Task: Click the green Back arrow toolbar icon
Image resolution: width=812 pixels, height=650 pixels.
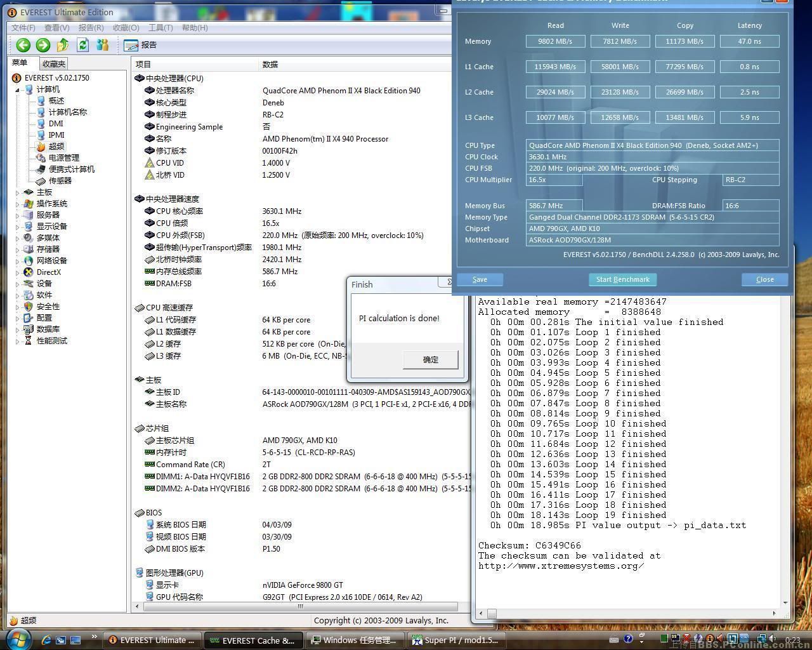Action: 23,44
